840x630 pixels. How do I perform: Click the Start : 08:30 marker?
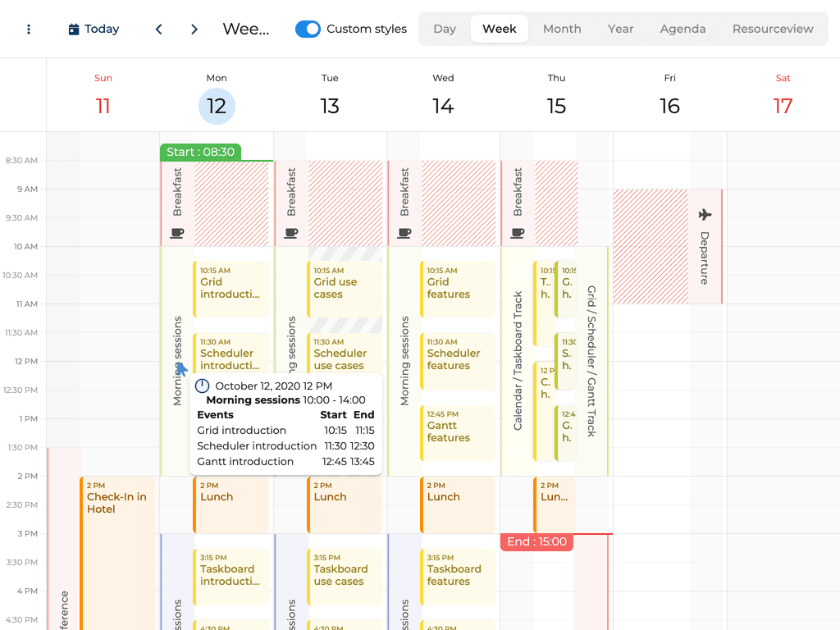[x=200, y=152]
